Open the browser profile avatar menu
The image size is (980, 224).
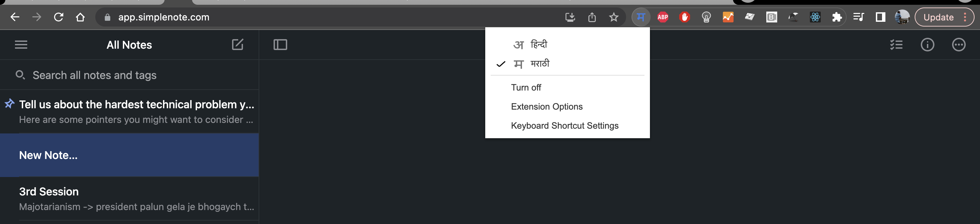click(902, 17)
